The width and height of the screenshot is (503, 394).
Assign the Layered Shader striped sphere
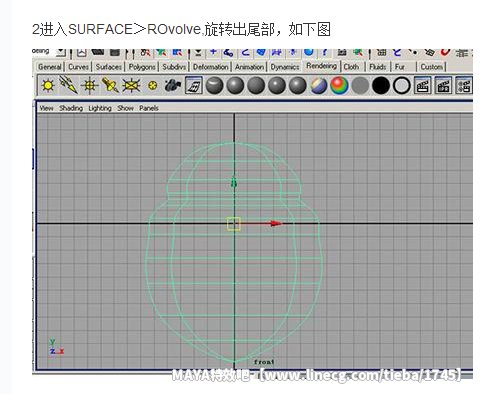(x=319, y=85)
